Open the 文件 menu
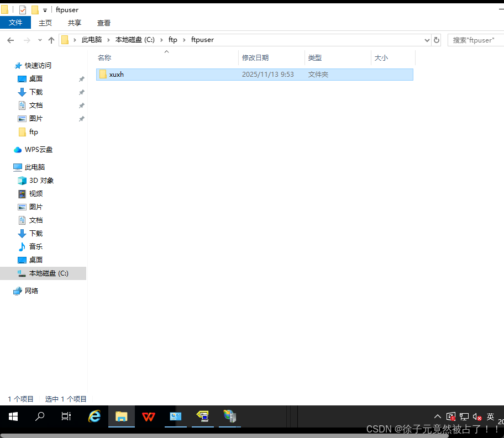The width and height of the screenshot is (504, 438). click(x=15, y=23)
